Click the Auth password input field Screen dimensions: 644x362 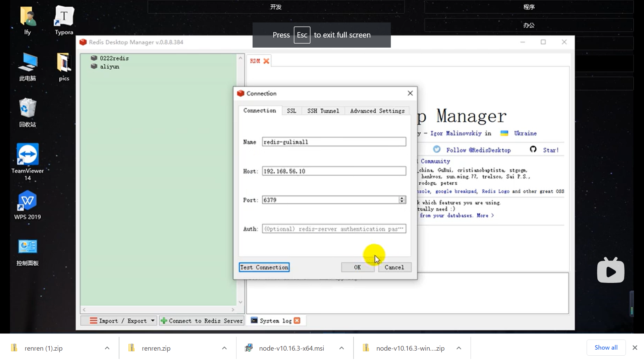pyautogui.click(x=334, y=229)
